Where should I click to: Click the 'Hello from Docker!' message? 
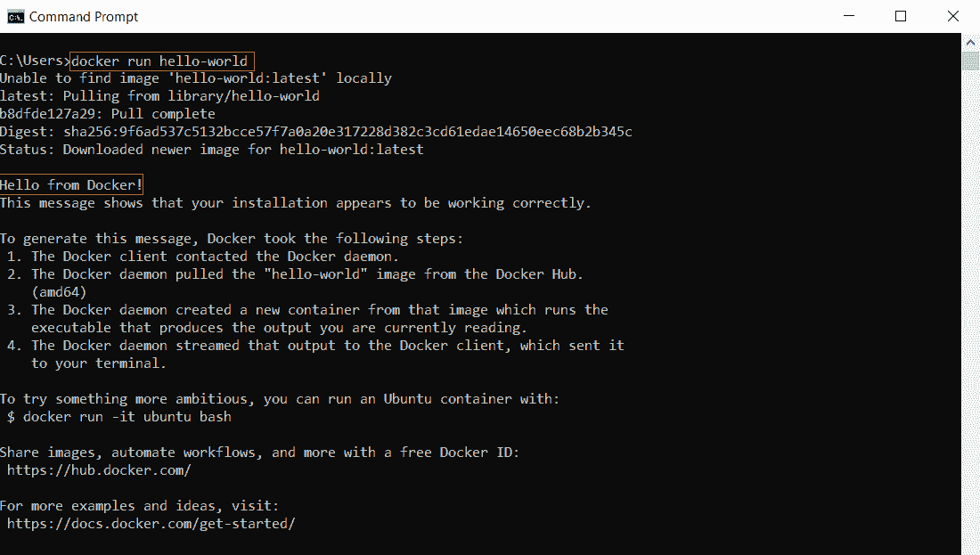pos(71,185)
